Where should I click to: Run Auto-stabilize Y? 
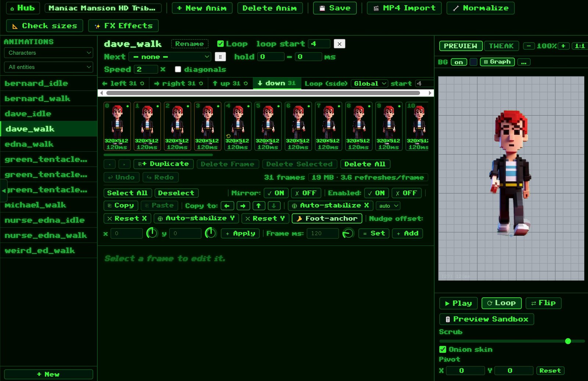[x=197, y=218]
